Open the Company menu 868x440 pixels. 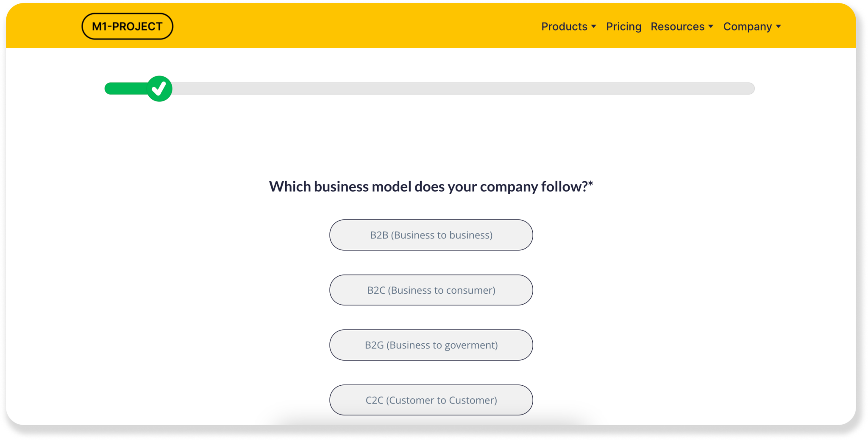pyautogui.click(x=748, y=26)
